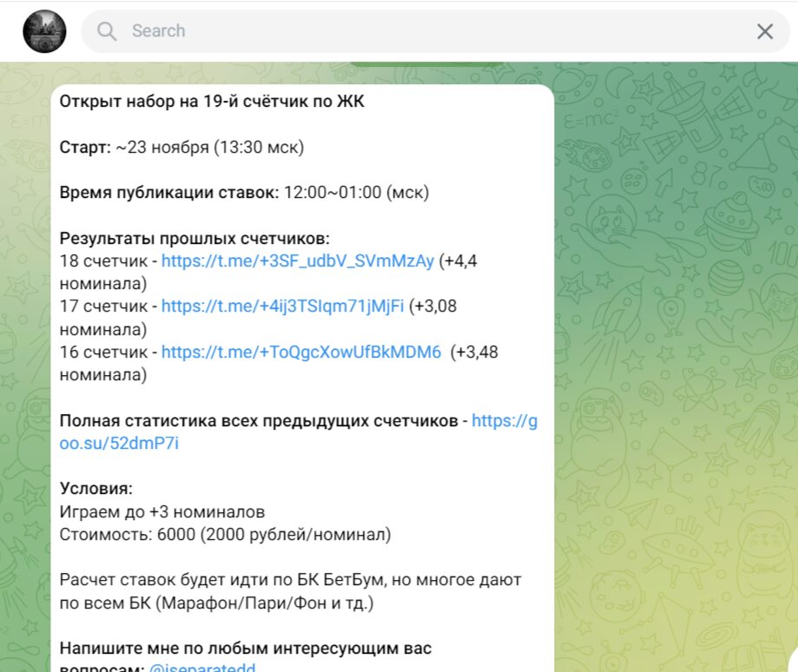Focus the Search input field
Screen dimensions: 798x672
click(435, 31)
